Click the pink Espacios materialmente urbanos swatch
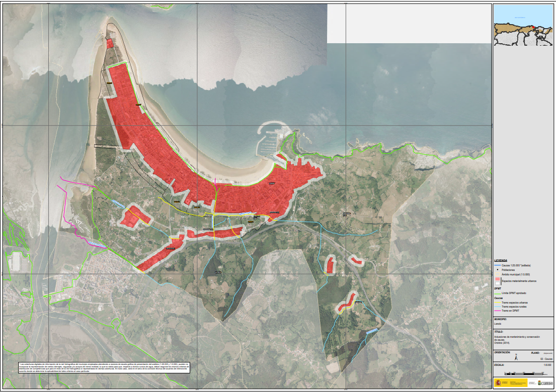Screen dimensions: 556x392 (498, 279)
